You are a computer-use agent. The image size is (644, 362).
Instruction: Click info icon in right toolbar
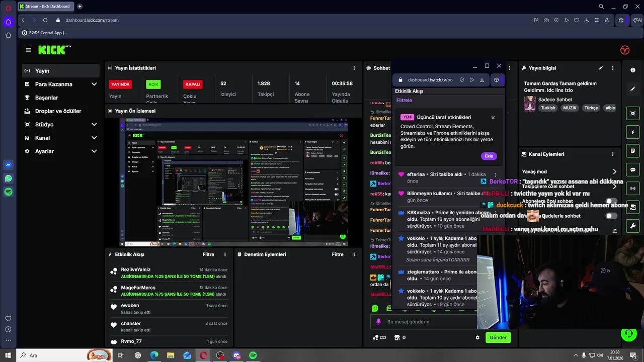633,70
